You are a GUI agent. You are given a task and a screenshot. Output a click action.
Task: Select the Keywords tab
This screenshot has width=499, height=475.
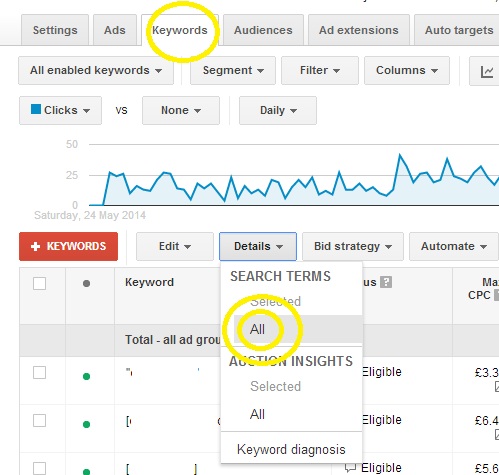coord(180,30)
